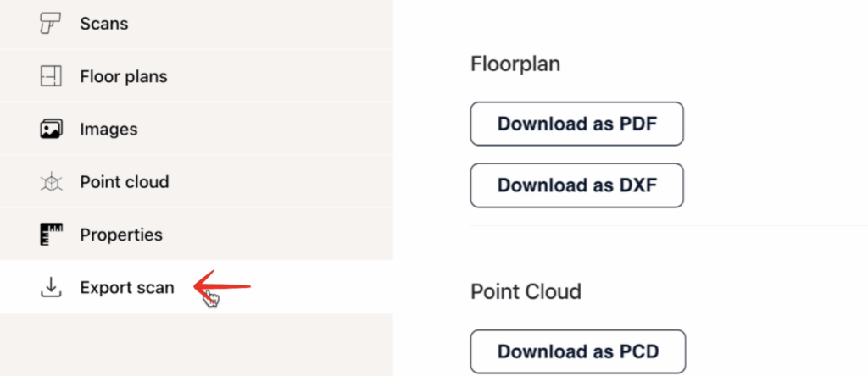Click the red arrow pointing at Export scan

point(225,286)
